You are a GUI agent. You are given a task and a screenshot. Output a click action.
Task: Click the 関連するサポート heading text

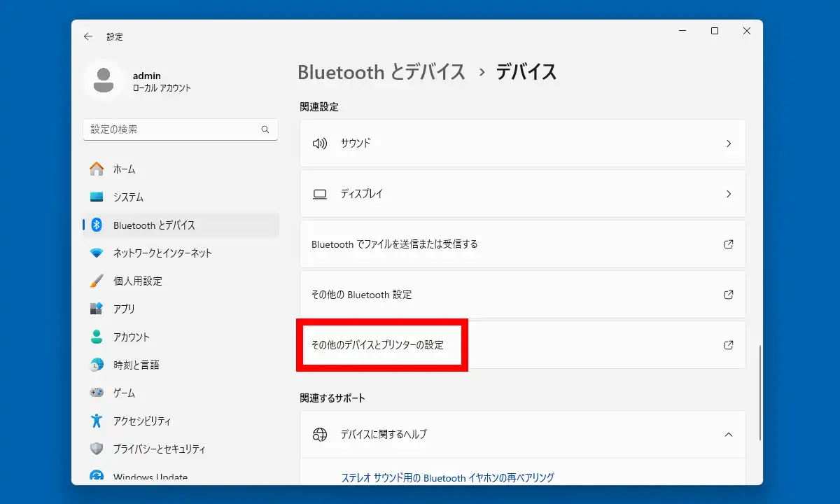click(332, 398)
